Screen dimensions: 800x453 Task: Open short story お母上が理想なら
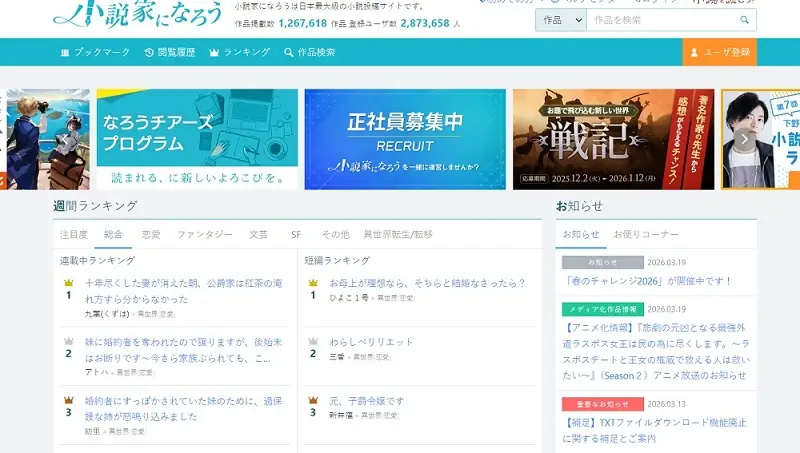(427, 283)
